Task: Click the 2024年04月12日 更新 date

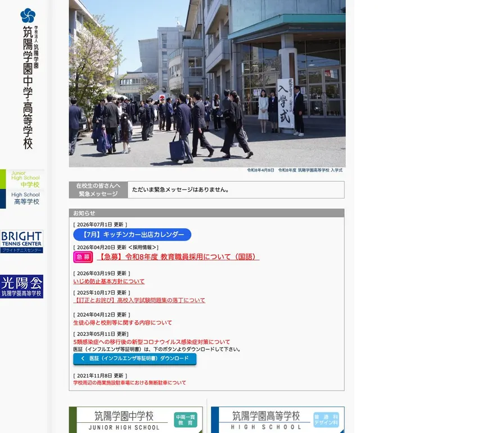Action: (102, 315)
